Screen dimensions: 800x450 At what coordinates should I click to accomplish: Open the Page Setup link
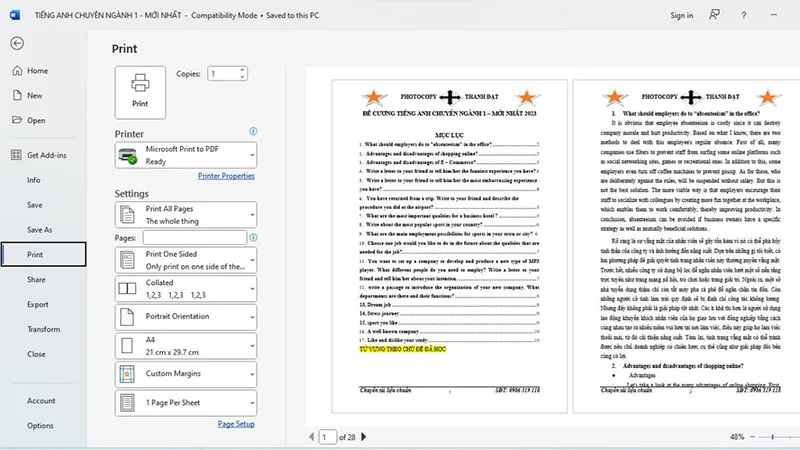click(x=236, y=424)
